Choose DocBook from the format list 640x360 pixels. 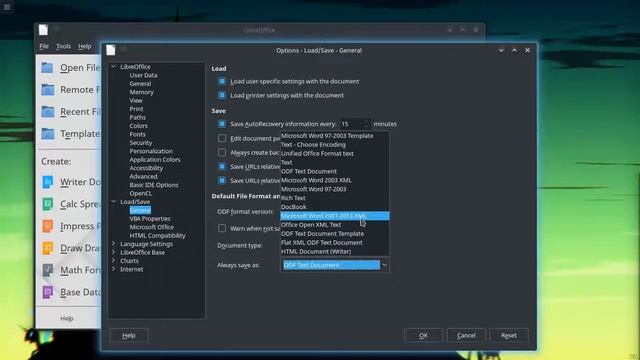coord(335,207)
